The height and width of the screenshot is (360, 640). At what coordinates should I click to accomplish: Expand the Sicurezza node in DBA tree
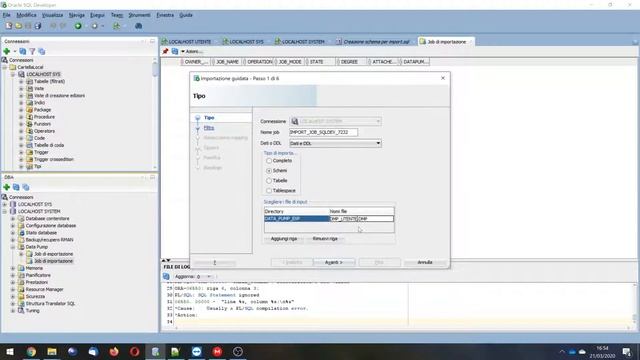pos(13,296)
